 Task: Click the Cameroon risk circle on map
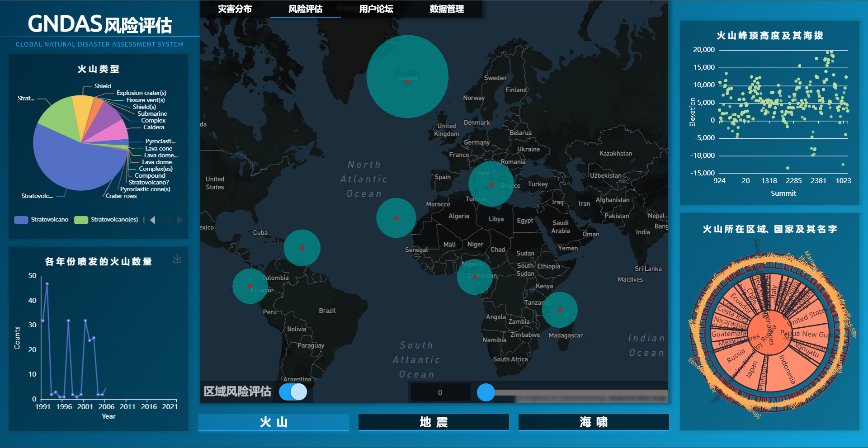click(474, 277)
